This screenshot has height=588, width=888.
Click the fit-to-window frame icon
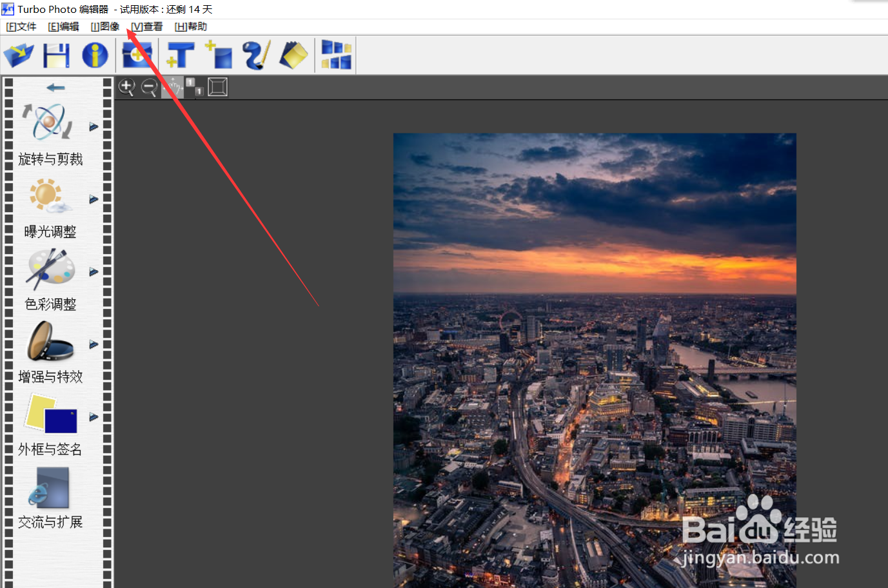218,87
